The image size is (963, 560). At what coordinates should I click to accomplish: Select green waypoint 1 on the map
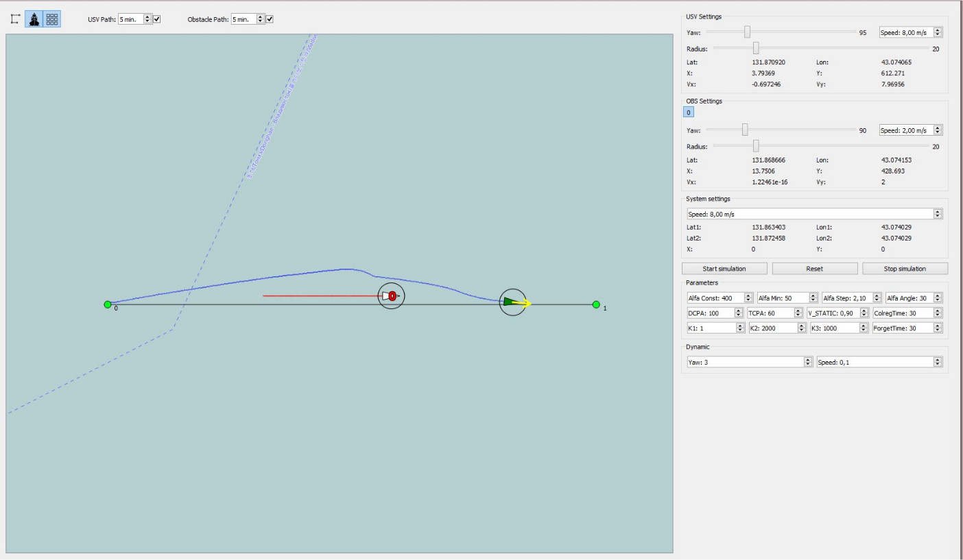(596, 304)
